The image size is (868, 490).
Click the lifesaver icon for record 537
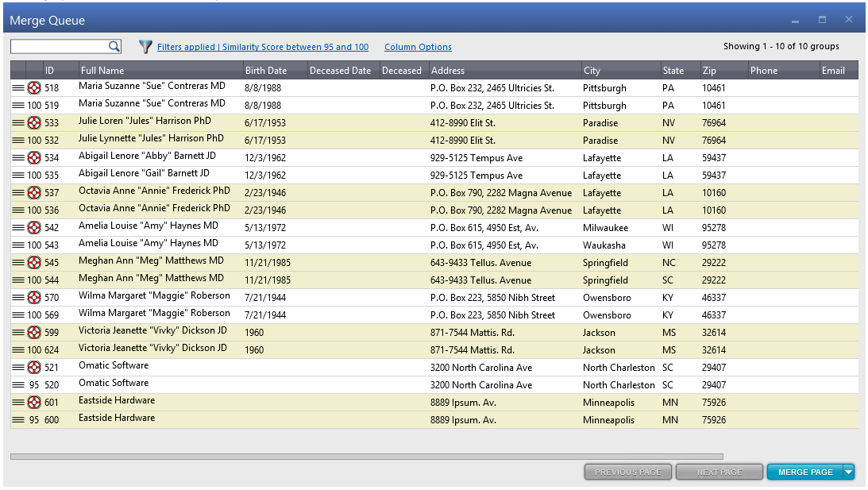[34, 193]
